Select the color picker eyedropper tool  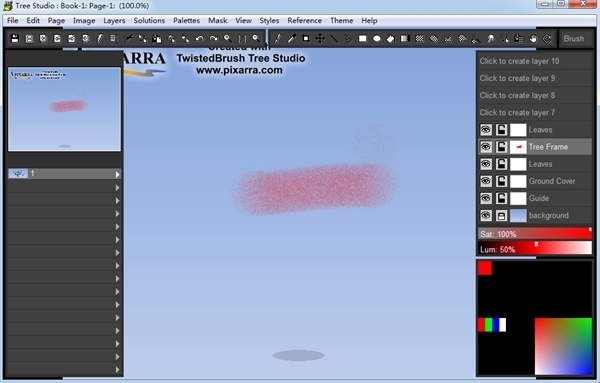point(292,38)
